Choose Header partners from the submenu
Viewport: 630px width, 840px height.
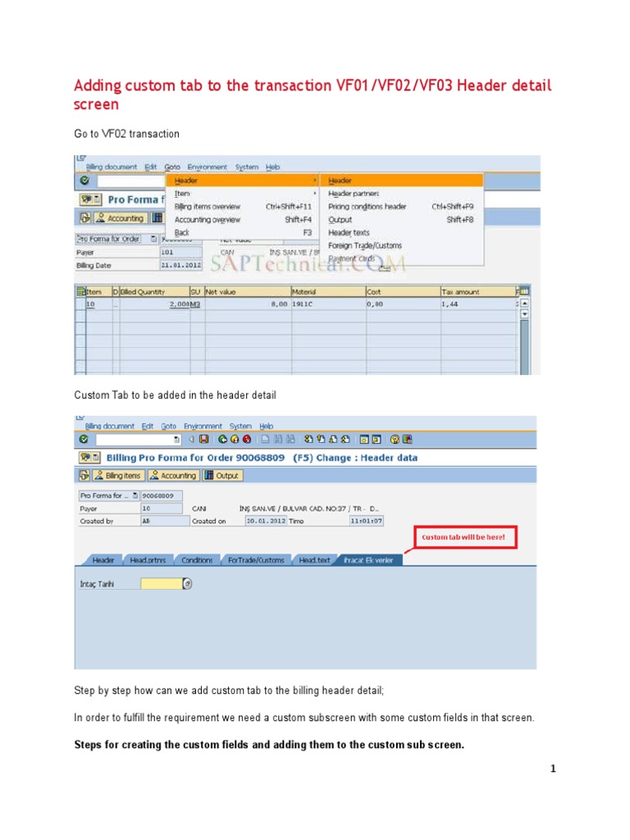pos(401,194)
